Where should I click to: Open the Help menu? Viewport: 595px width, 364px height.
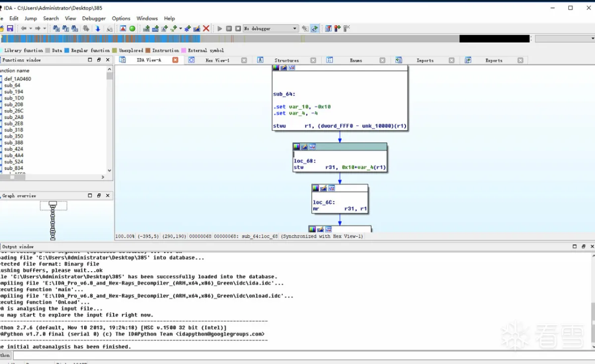click(x=170, y=18)
